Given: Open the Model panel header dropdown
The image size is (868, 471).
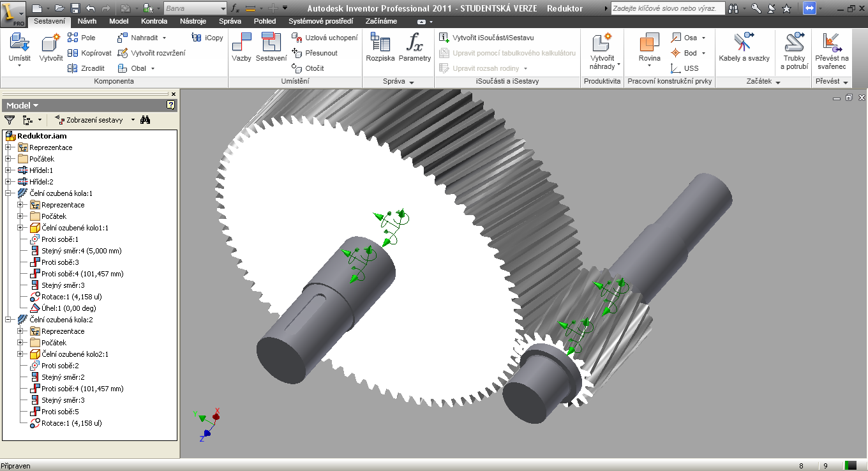Looking at the screenshot, I should [22, 105].
